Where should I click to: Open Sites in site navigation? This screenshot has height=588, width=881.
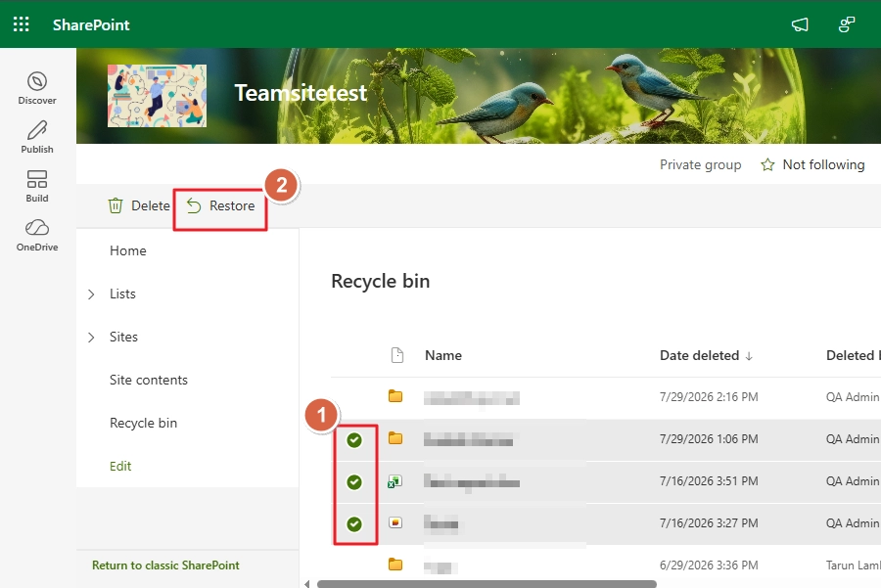click(x=123, y=337)
